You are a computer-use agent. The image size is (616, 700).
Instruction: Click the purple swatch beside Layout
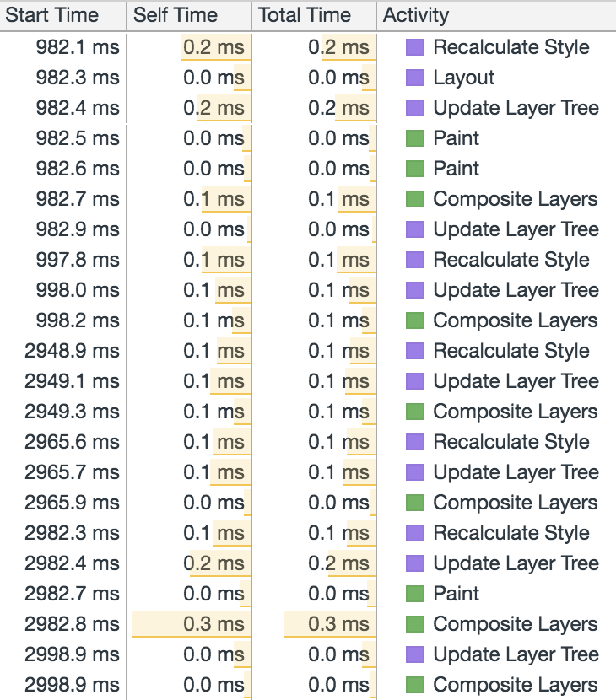pos(415,78)
